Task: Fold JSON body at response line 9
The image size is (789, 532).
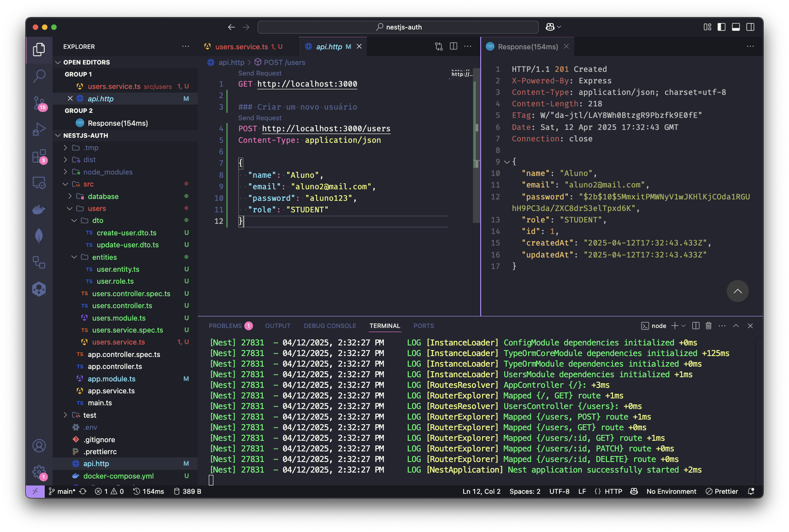Action: point(507,162)
